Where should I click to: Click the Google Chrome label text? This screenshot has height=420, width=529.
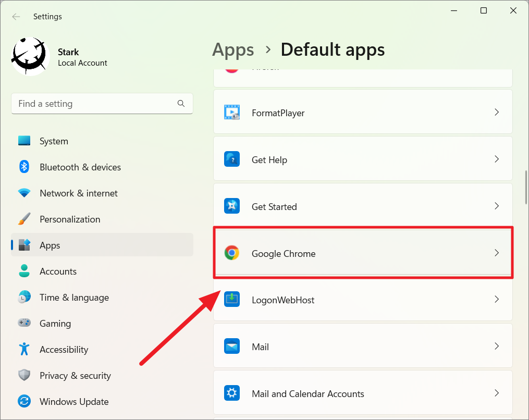point(284,254)
